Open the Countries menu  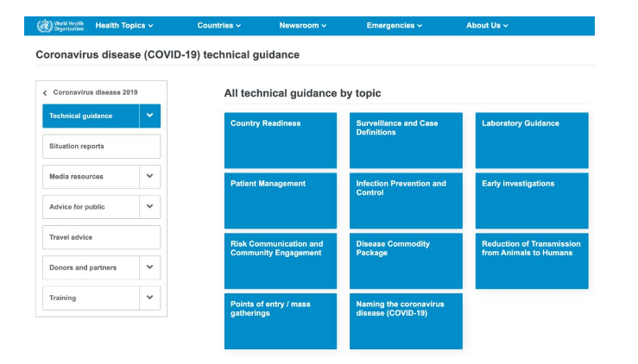pyautogui.click(x=219, y=25)
